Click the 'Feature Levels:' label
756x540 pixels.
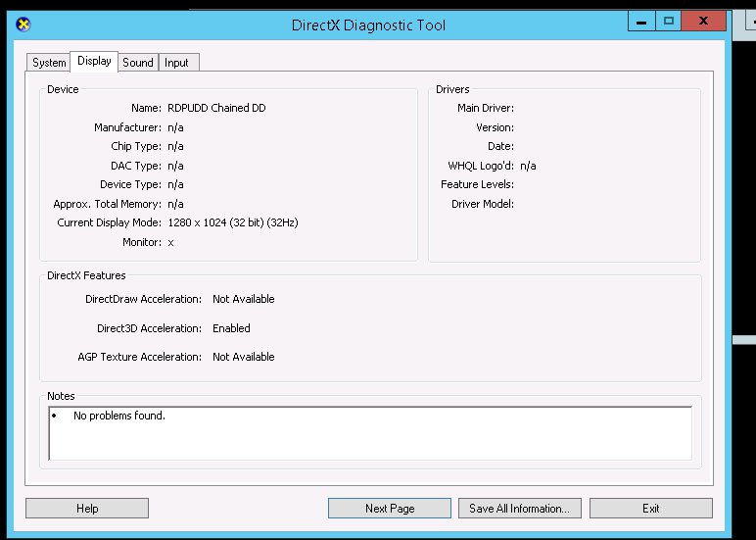click(x=477, y=184)
